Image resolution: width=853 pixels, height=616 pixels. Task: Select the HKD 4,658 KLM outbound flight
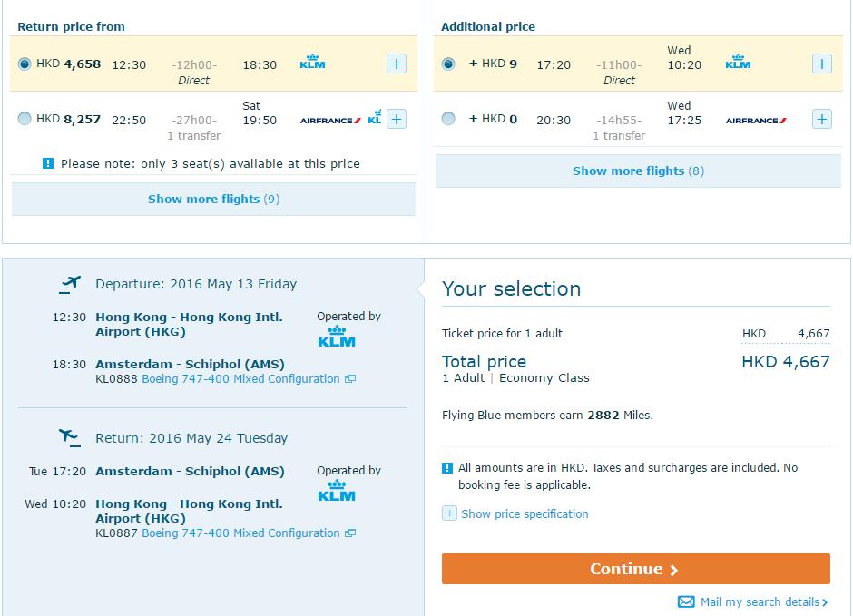click(25, 64)
